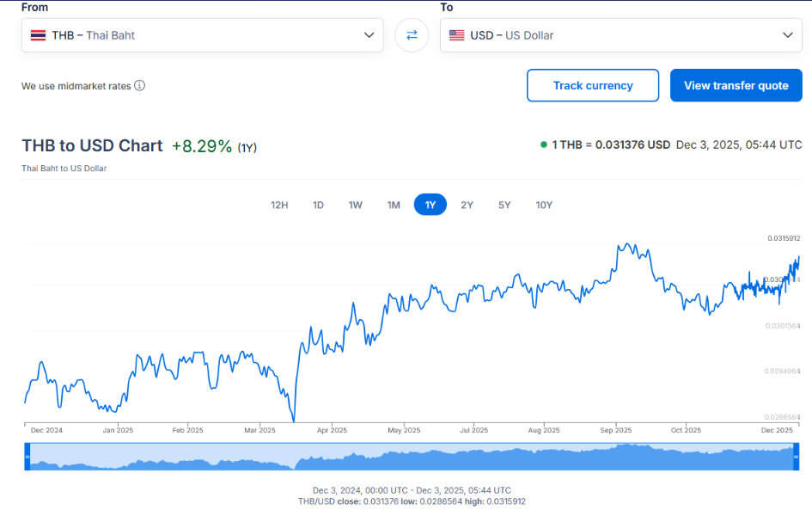Switch chart to 1W range
The height and width of the screenshot is (516, 812).
[355, 205]
